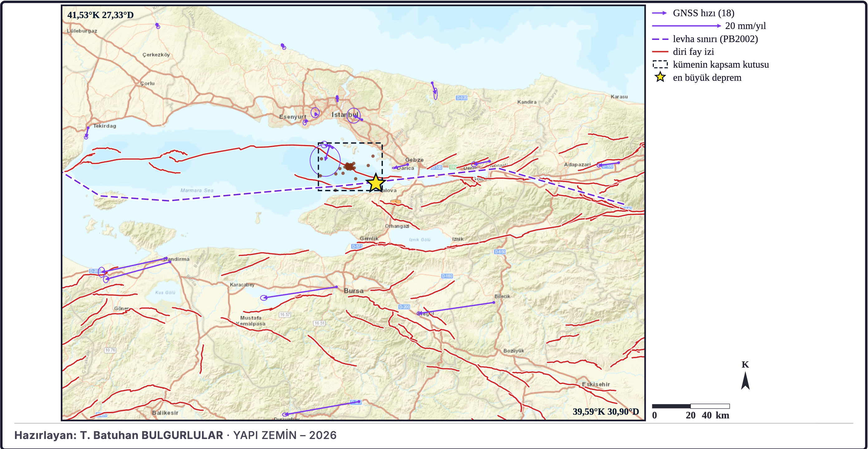Click the yellow star earthquake marker on map
This screenshot has width=868, height=449.
pyautogui.click(x=375, y=183)
